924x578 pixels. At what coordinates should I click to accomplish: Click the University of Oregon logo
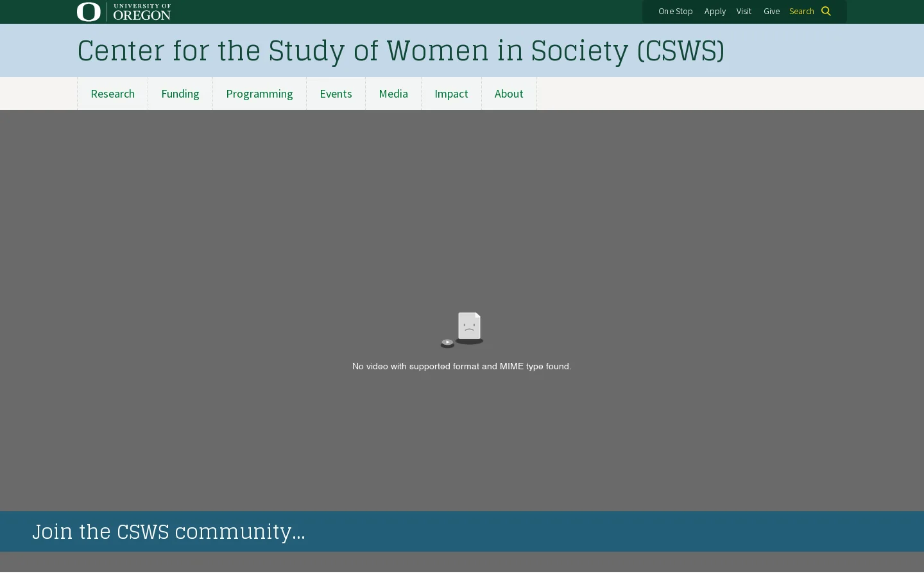[124, 12]
